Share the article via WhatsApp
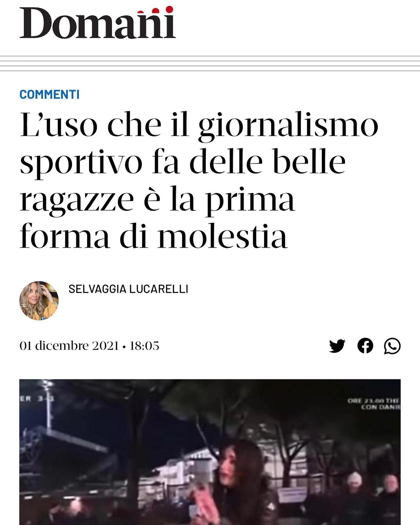This screenshot has width=420, height=525. coord(392,346)
